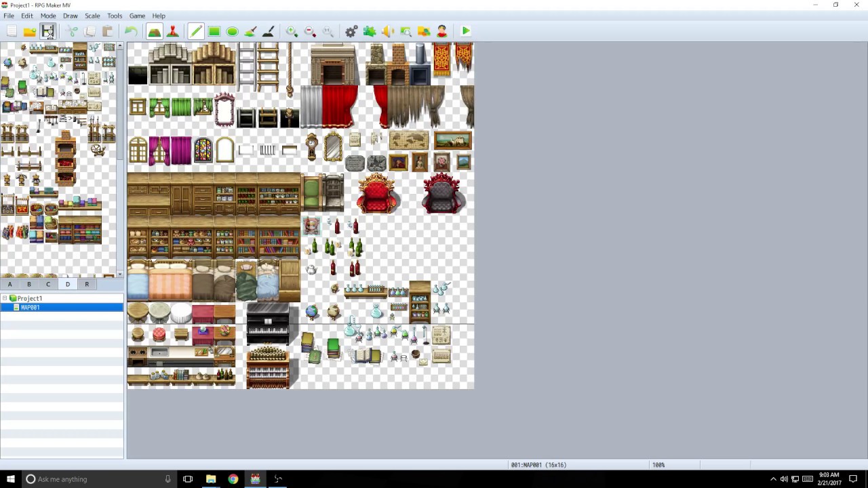868x488 pixels.
Task: Collapse the Project1 tree node
Action: tap(5, 298)
